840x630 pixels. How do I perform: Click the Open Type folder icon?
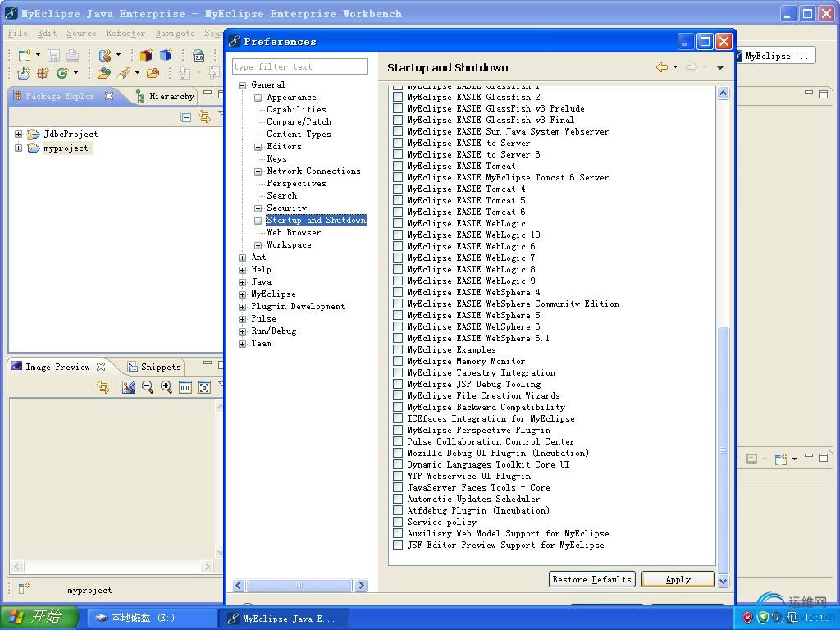coord(104,73)
